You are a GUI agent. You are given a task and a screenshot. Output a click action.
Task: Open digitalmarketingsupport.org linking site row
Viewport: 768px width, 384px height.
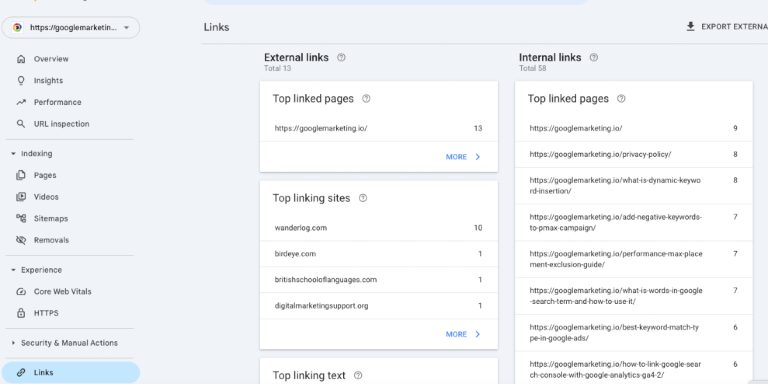click(379, 306)
